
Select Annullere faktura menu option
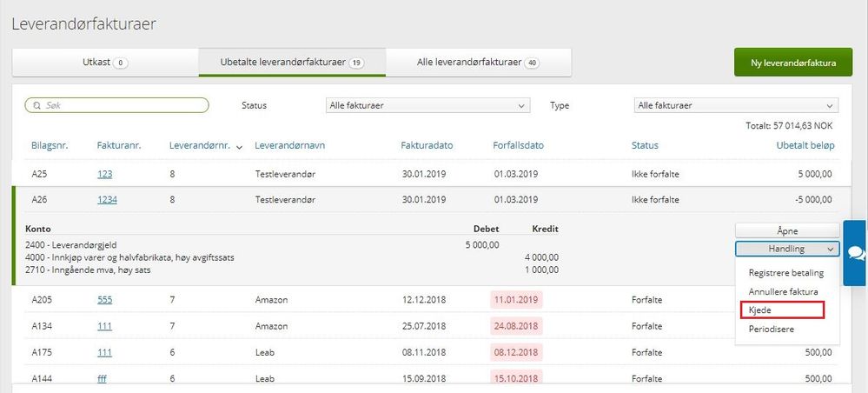point(783,292)
